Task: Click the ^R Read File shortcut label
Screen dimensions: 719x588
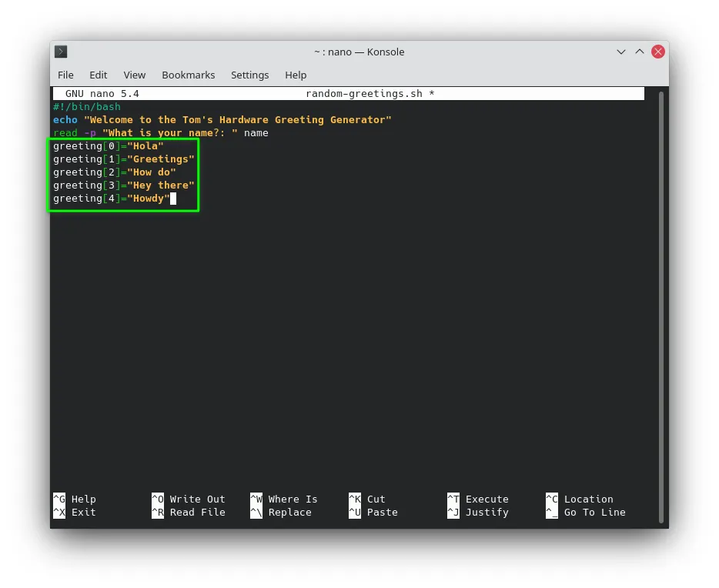Action: 189,513
